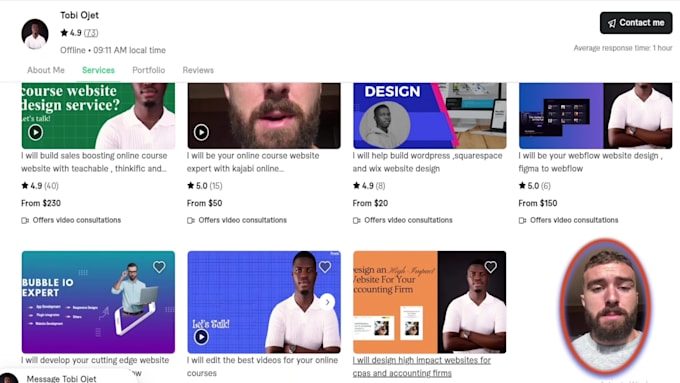
Task: Open 'design high impact websites for cpas' link
Action: (x=422, y=366)
